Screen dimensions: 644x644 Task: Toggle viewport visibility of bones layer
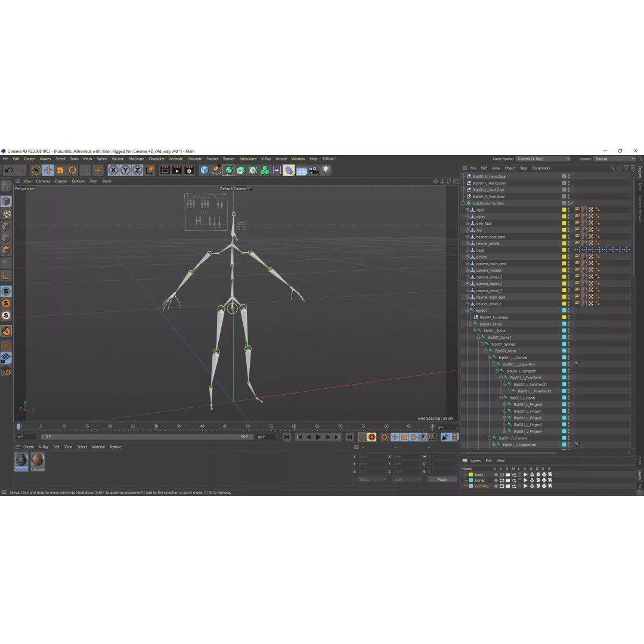pos(501,481)
